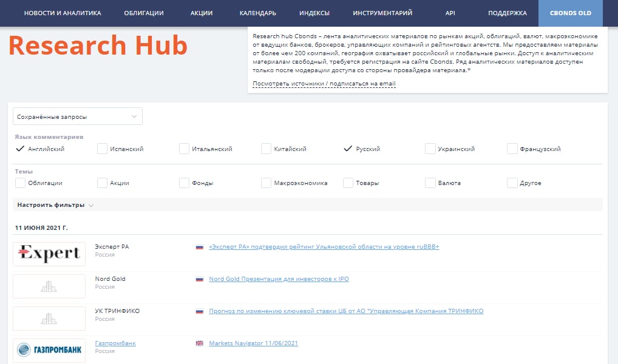
Task: Open the Поддержка menu
Action: [x=508, y=13]
